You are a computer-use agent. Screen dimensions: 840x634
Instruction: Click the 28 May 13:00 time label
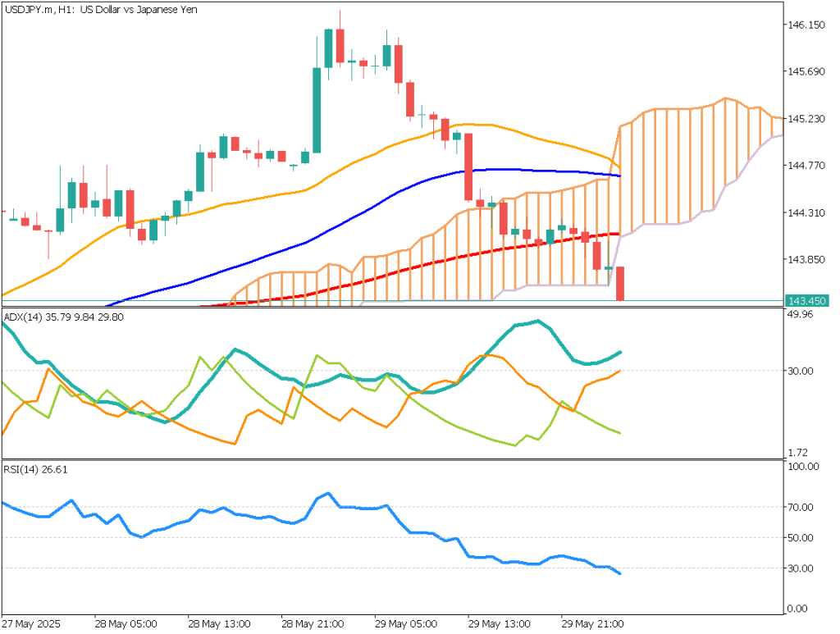coord(219,622)
